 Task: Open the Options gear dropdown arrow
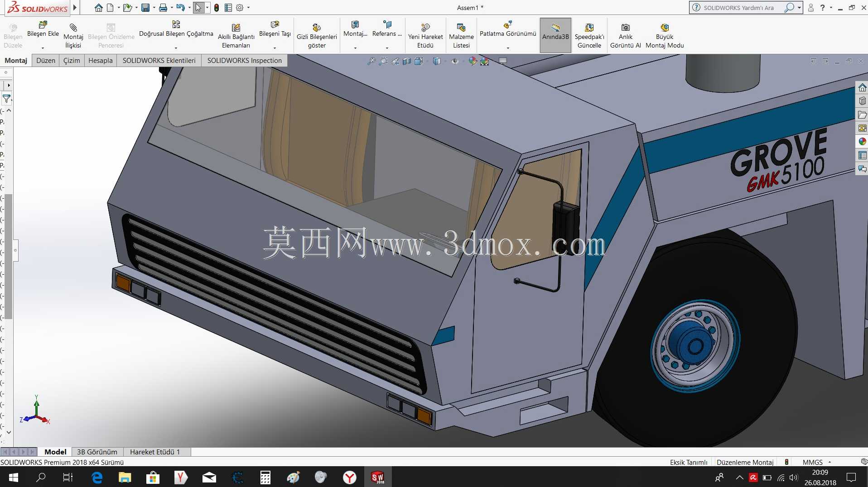tap(248, 8)
